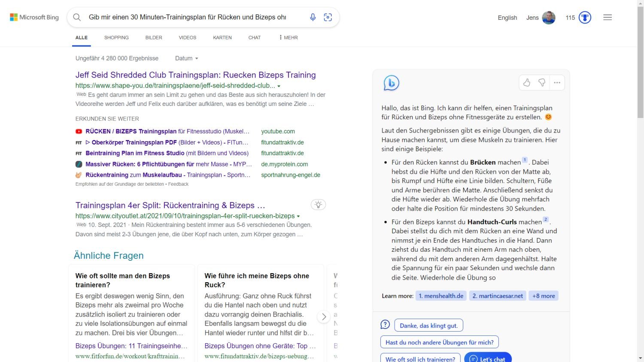The image size is (644, 362).
Task: Give thumbs down to Bing answer
Action: click(x=542, y=83)
